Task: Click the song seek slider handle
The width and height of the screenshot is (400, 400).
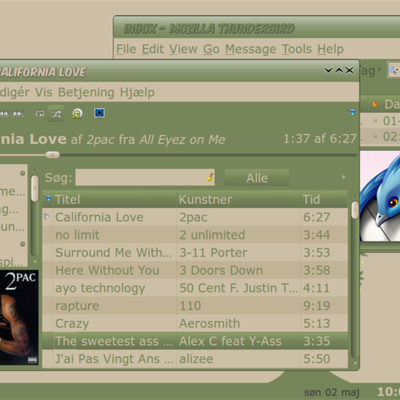Action: 52,155
